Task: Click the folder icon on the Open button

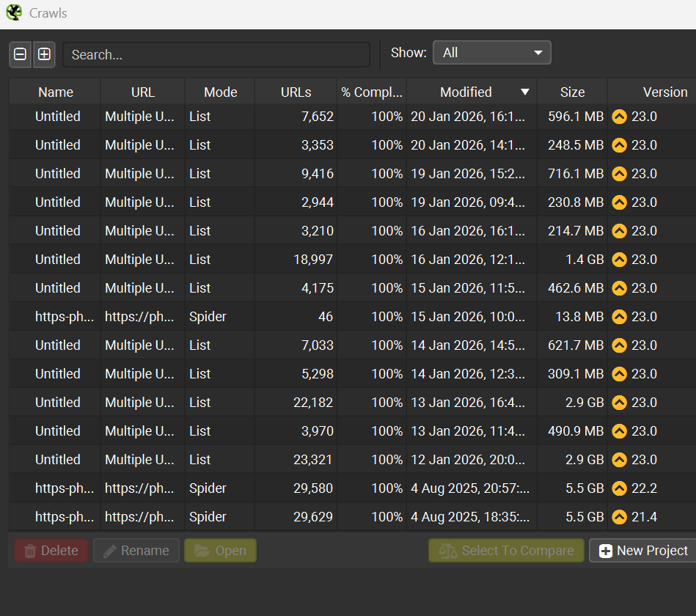Action: point(200,550)
